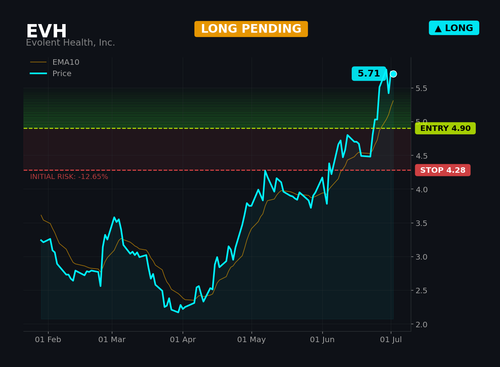Click the EVH ticker symbol
500x367 pixels.
coord(46,31)
